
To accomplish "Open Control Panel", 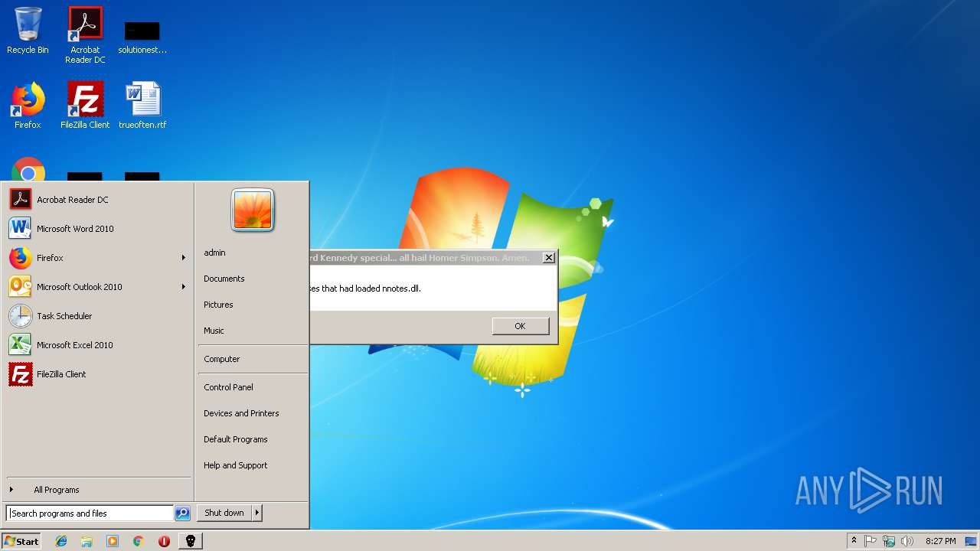I will [252, 387].
